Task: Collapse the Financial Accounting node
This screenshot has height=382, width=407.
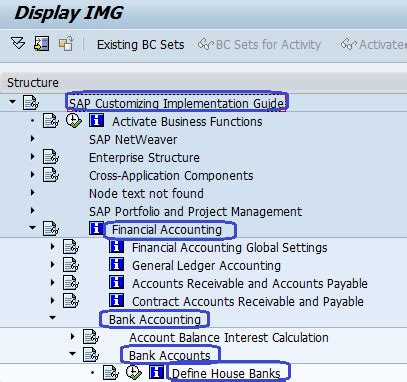Action: [32, 228]
